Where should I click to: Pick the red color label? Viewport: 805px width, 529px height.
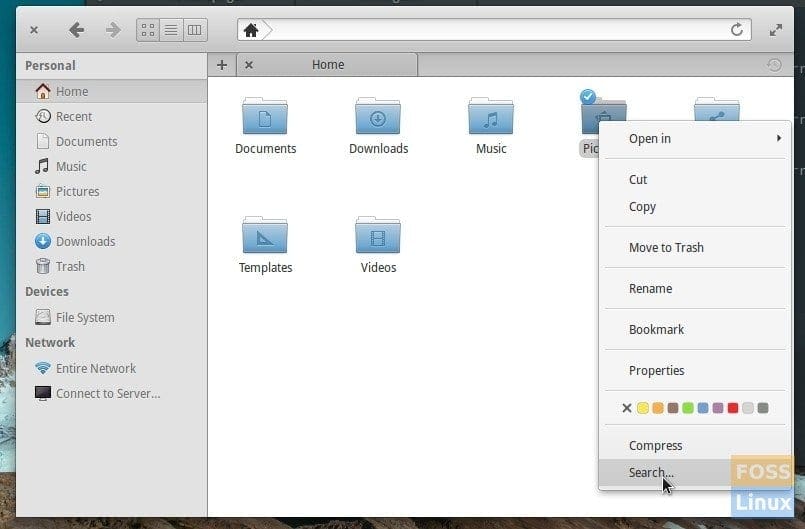pyautogui.click(x=733, y=408)
